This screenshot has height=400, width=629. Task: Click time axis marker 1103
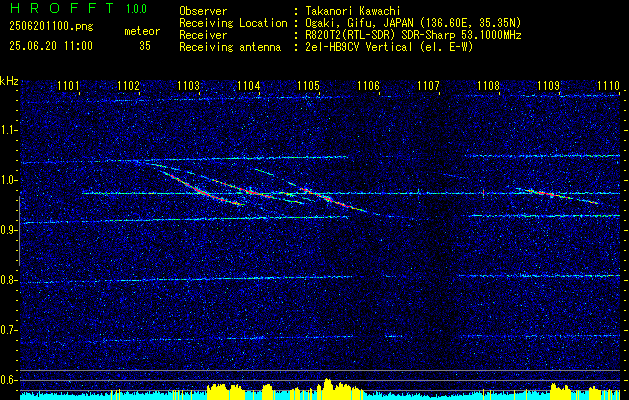pos(189,85)
